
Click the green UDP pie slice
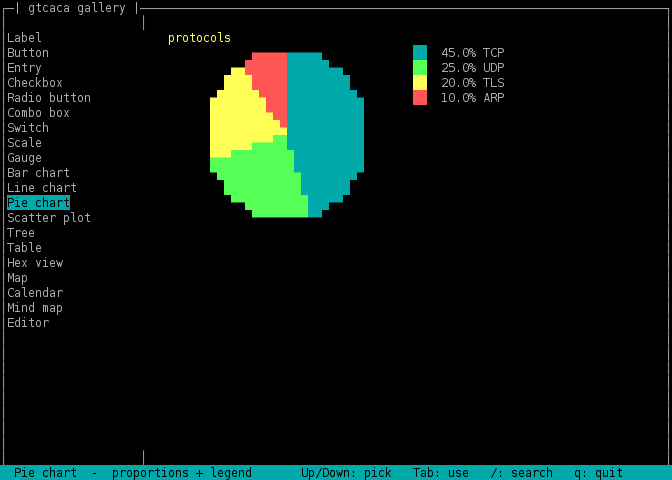tap(261, 180)
